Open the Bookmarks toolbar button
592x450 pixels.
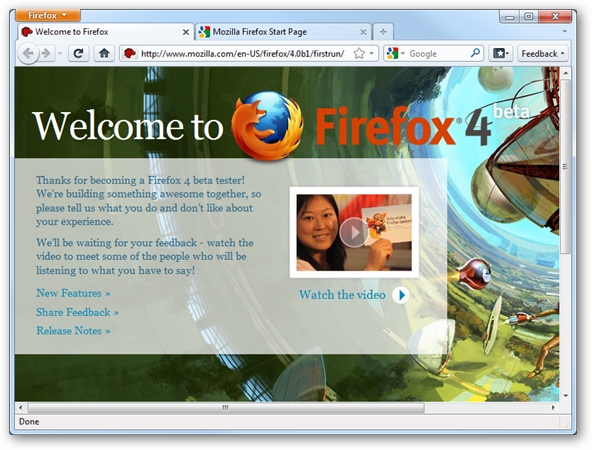(501, 54)
